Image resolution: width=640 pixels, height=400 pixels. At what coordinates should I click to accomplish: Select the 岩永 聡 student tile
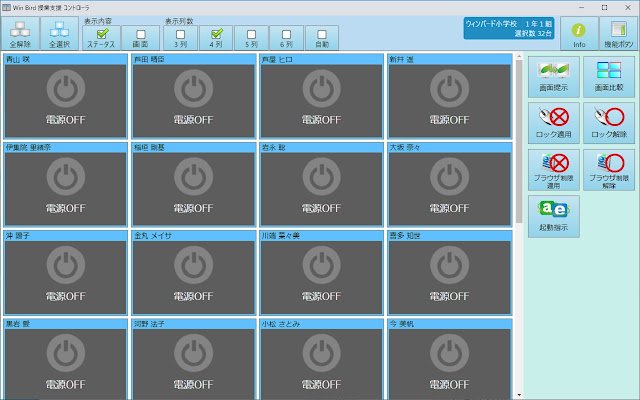pos(322,184)
